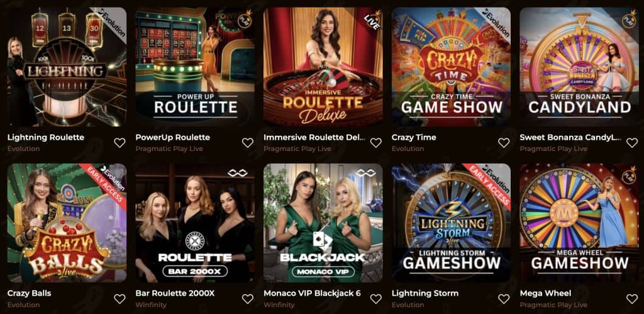This screenshot has height=314, width=644.
Task: Toggle heart for Monaco VIP Blackjack 6
Action: (376, 299)
